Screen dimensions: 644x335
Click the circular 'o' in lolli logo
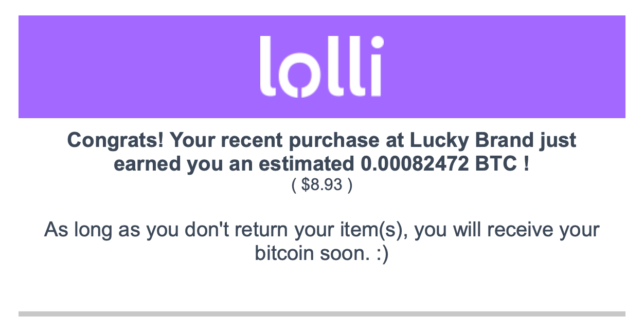pos(299,75)
